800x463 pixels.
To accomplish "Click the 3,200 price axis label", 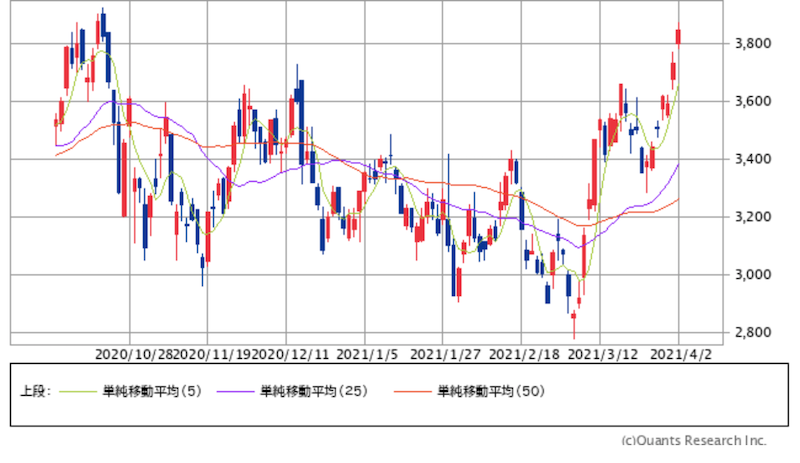I will [753, 216].
